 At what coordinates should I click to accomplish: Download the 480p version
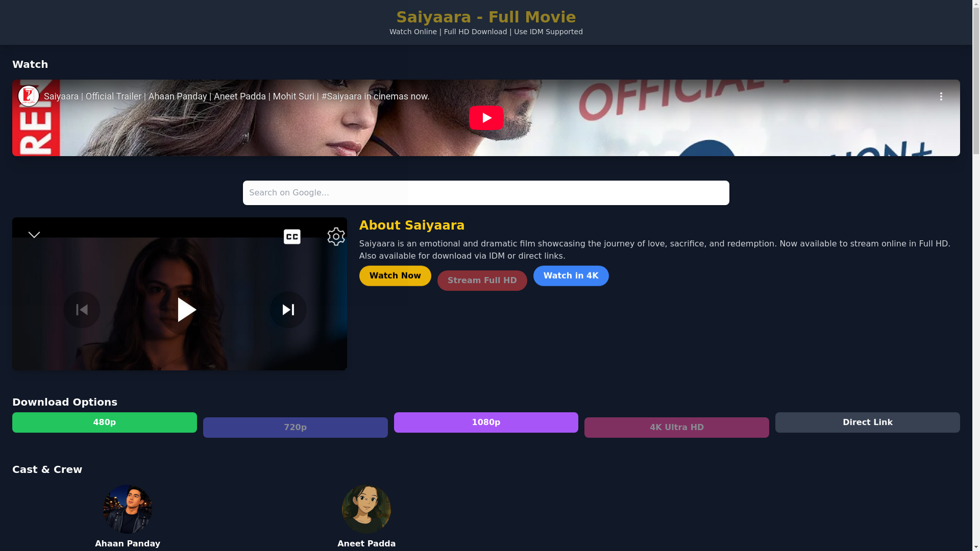pyautogui.click(x=105, y=422)
